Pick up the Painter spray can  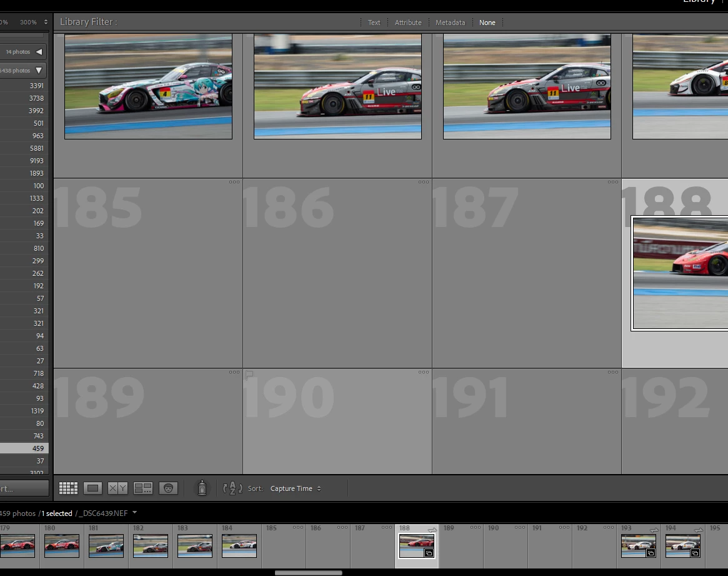pyautogui.click(x=202, y=488)
